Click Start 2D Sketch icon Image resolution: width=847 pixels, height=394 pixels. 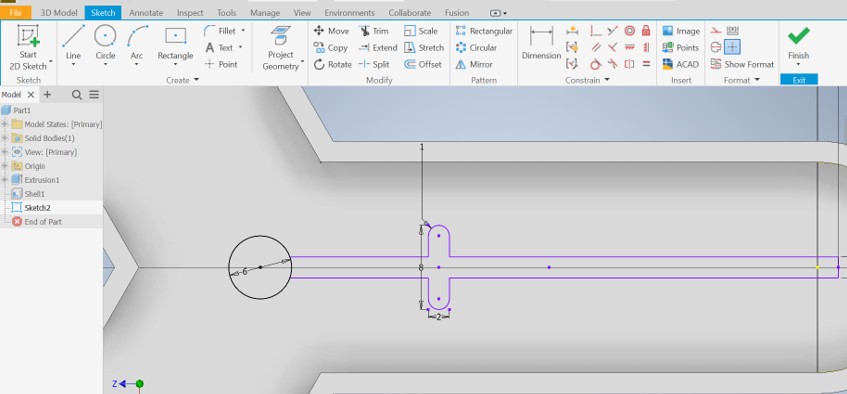[28, 36]
